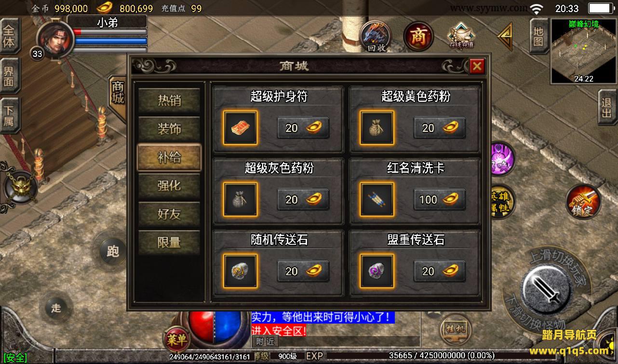
Task: Collapse the top icon bar arrow
Action: (505, 36)
